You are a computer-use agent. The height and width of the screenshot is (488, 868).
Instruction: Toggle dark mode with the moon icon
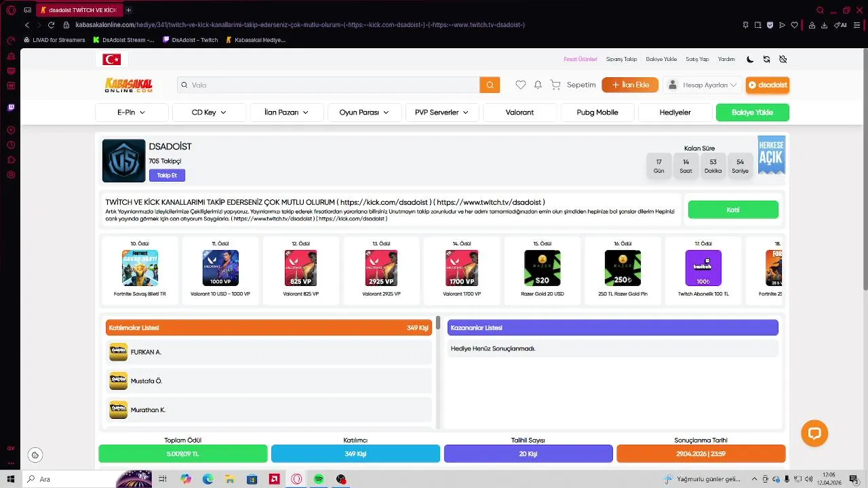click(750, 59)
